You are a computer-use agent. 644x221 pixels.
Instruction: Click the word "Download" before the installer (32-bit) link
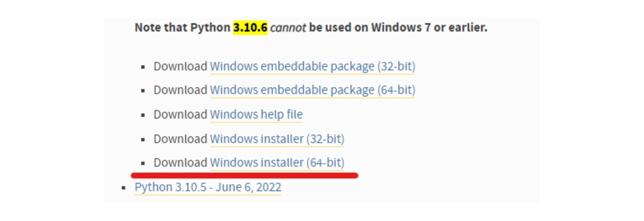click(180, 139)
